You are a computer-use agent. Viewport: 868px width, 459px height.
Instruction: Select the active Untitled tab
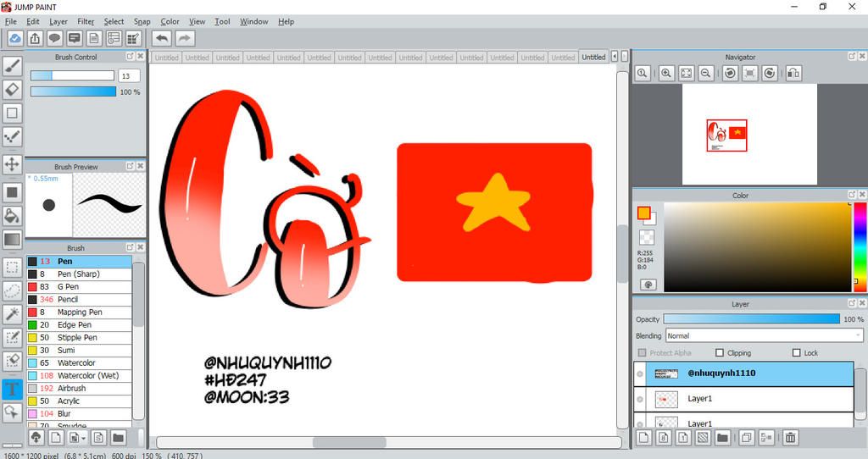coord(593,57)
